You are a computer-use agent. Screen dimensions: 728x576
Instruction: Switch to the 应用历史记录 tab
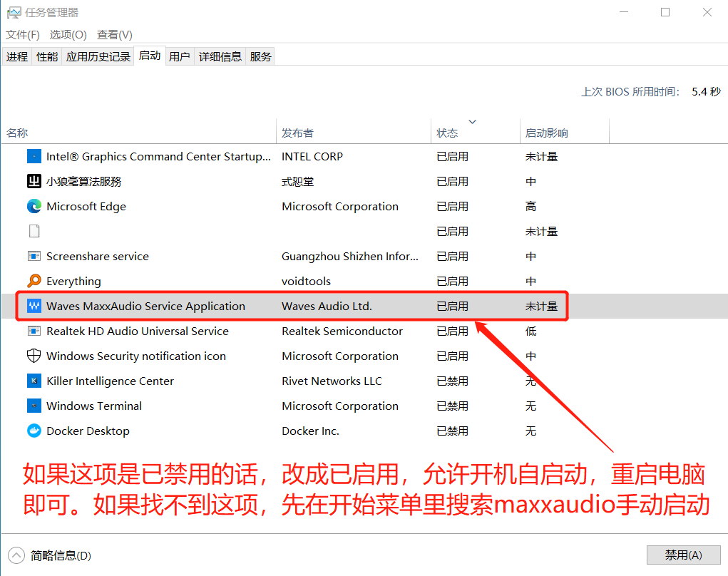[98, 56]
